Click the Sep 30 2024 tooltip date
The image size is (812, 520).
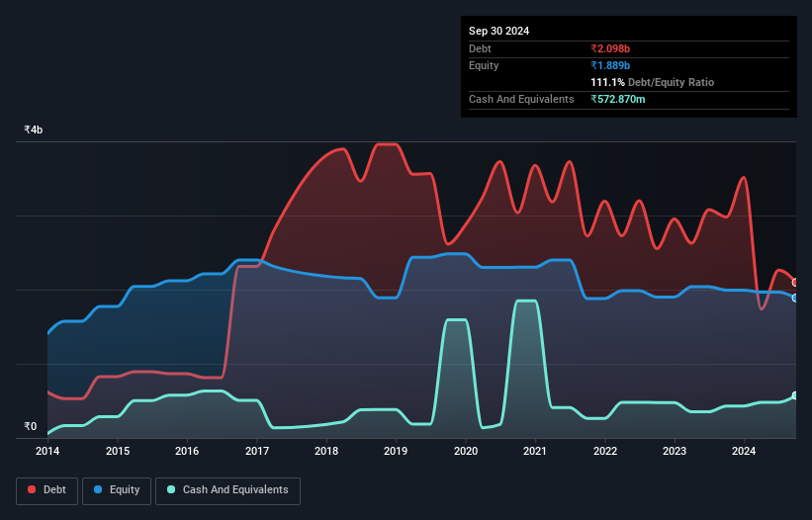click(498, 31)
